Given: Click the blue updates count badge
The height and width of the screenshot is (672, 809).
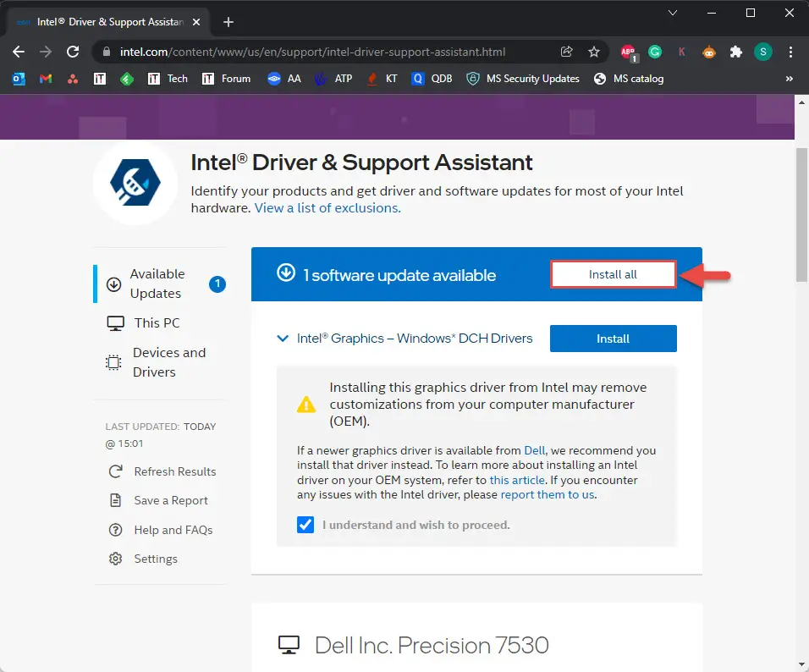Looking at the screenshot, I should pyautogui.click(x=217, y=284).
